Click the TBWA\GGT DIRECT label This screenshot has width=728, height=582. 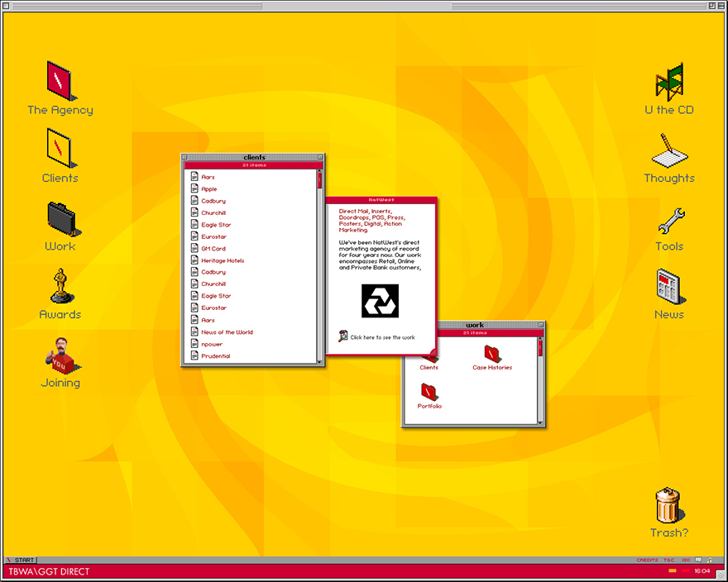tap(49, 571)
